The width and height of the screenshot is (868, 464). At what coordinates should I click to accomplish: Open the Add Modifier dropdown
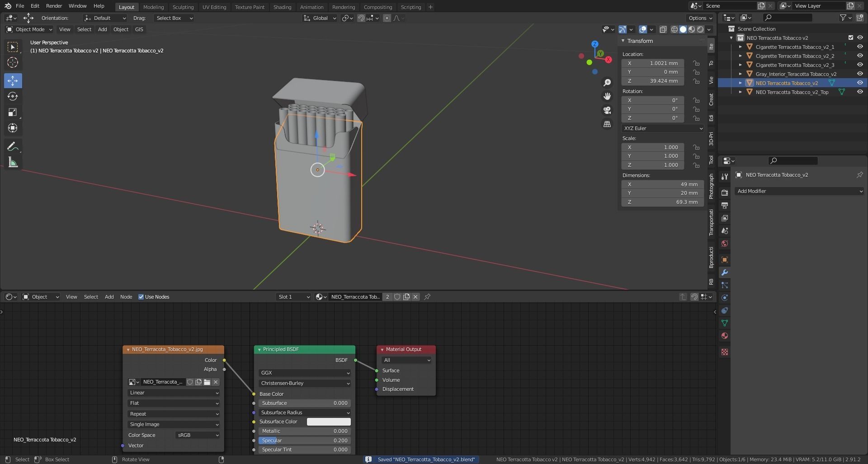pos(799,191)
